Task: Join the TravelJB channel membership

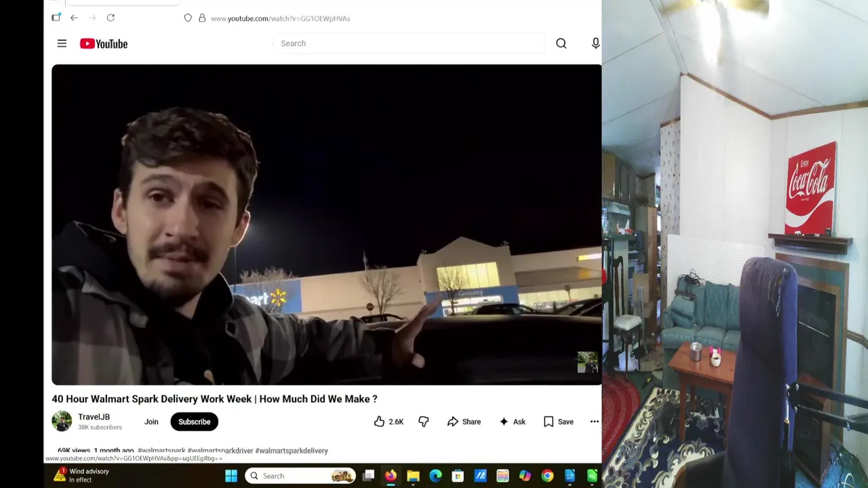Action: [x=151, y=422]
